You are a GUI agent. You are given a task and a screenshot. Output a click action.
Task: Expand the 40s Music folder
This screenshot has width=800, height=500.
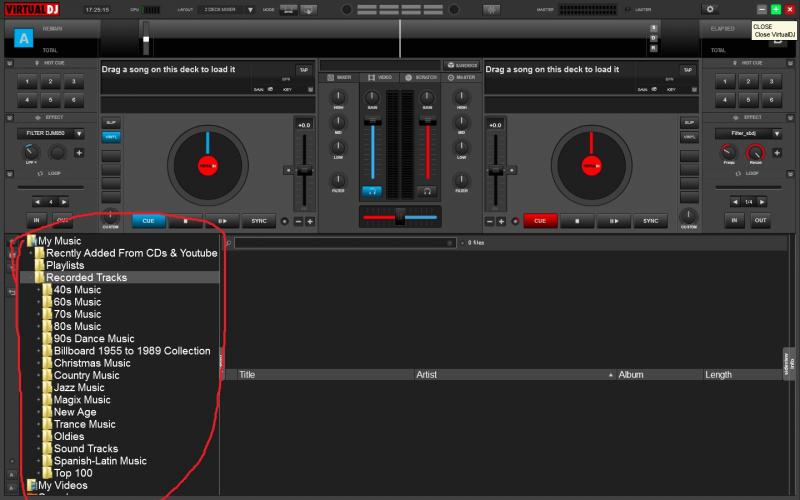click(39, 290)
